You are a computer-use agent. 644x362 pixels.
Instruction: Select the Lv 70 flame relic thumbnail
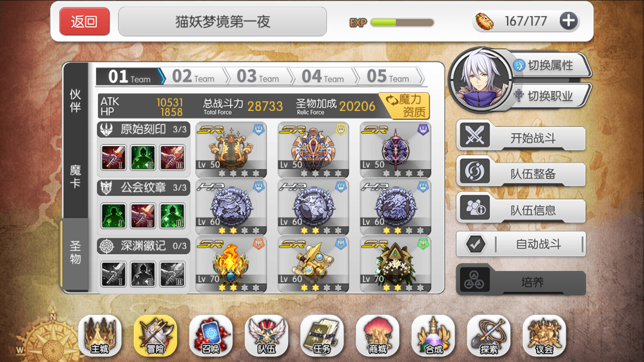231,264
